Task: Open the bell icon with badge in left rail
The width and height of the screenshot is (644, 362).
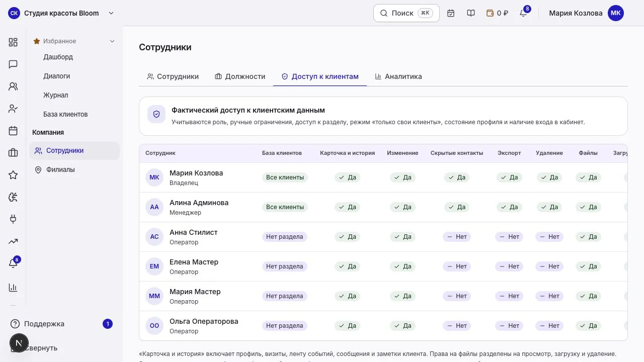Action: point(13,263)
